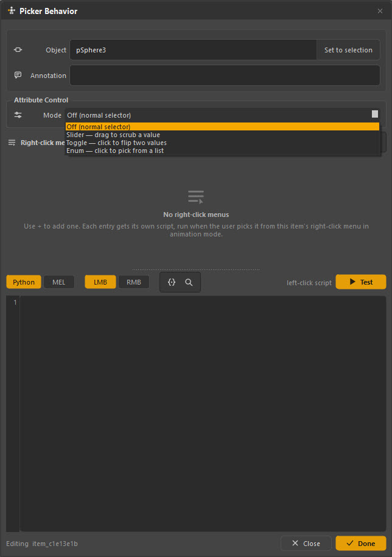The width and height of the screenshot is (392, 557).
Task: Click the 'left-click script' label
Action: [309, 283]
